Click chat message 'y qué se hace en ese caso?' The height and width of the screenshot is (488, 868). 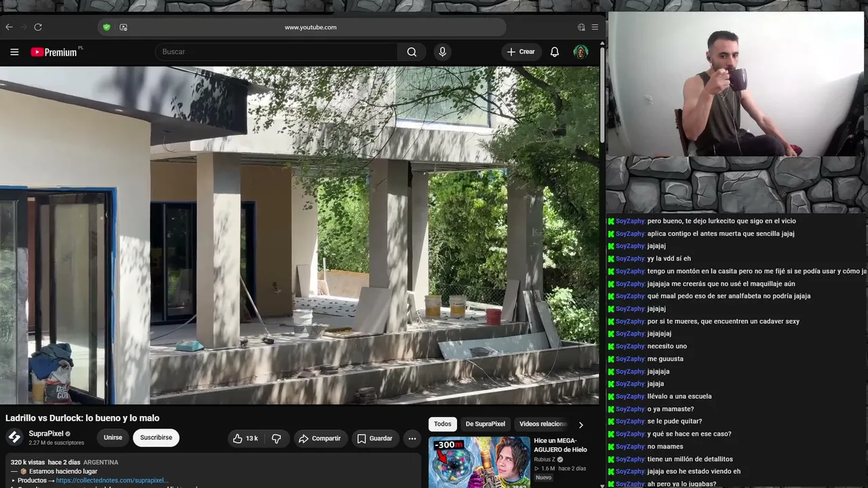[x=689, y=434]
